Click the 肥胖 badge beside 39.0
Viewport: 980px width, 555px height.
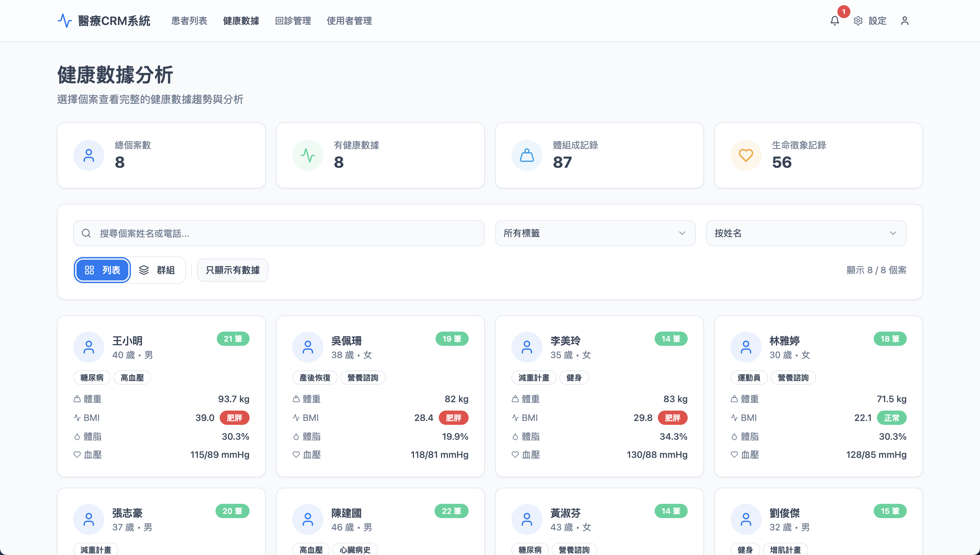235,418
